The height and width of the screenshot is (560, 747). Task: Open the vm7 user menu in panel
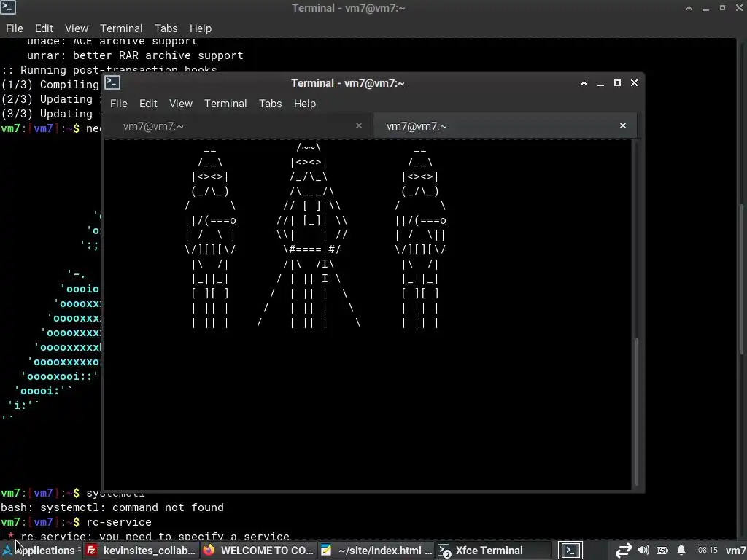pyautogui.click(x=736, y=551)
